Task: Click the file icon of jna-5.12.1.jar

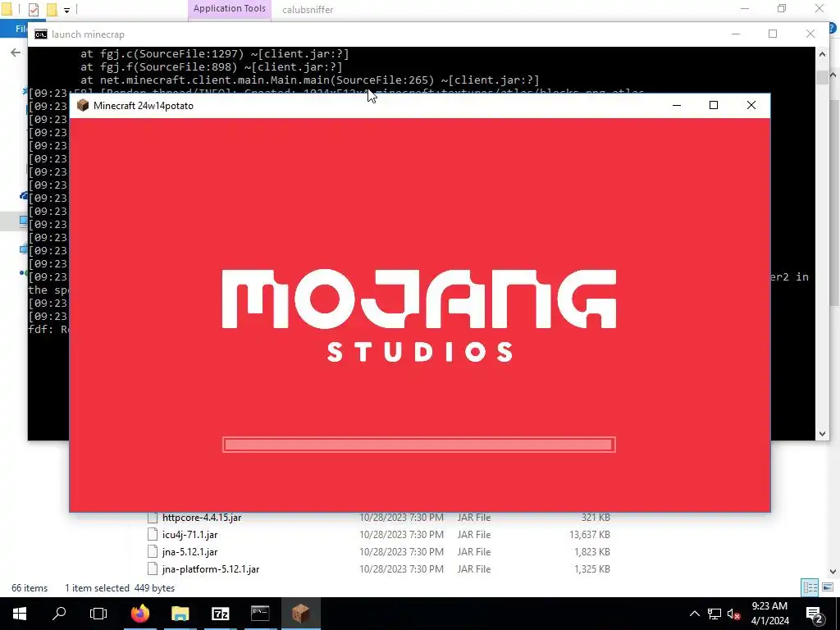Action: click(153, 552)
